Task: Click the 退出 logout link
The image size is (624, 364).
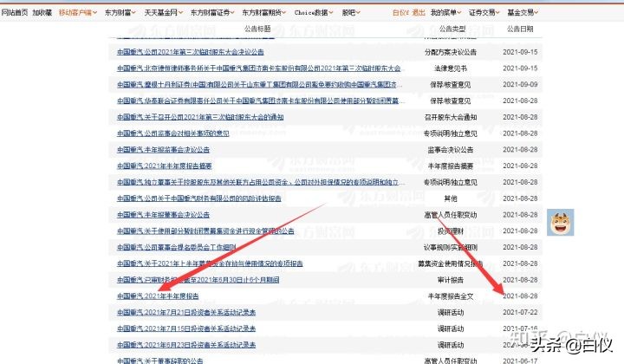Action: click(419, 13)
